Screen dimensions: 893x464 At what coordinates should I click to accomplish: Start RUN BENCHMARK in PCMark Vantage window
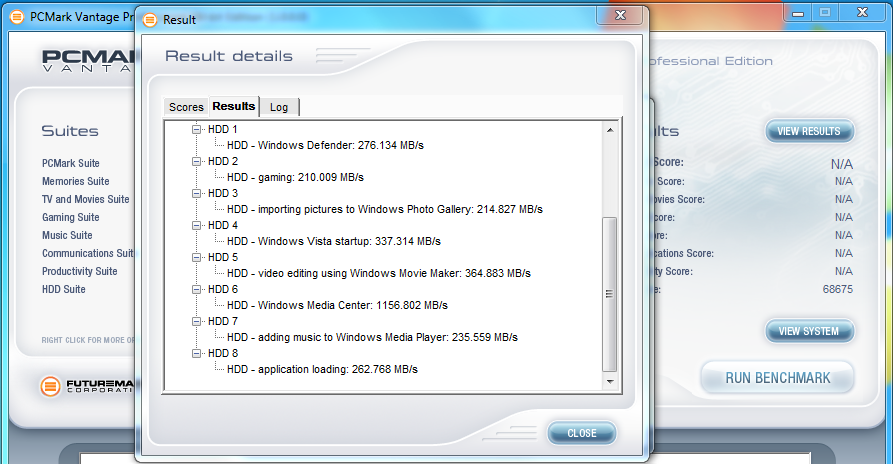pos(777,378)
